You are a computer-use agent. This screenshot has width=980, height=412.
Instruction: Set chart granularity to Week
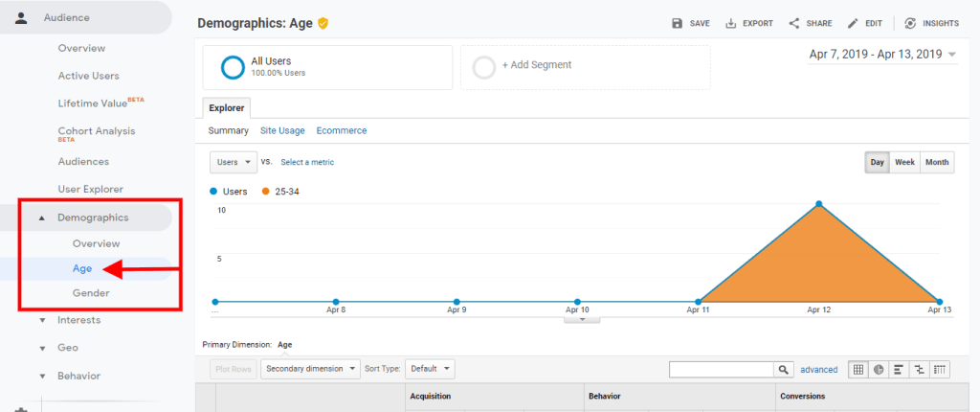click(904, 163)
